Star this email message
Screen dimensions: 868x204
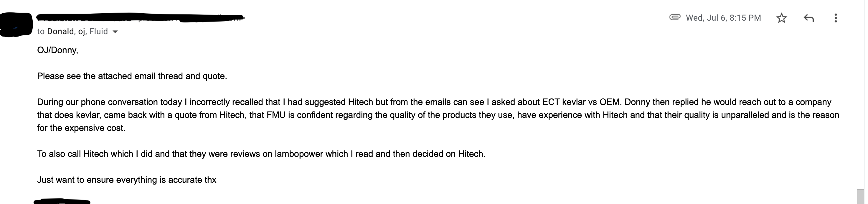coord(781,18)
